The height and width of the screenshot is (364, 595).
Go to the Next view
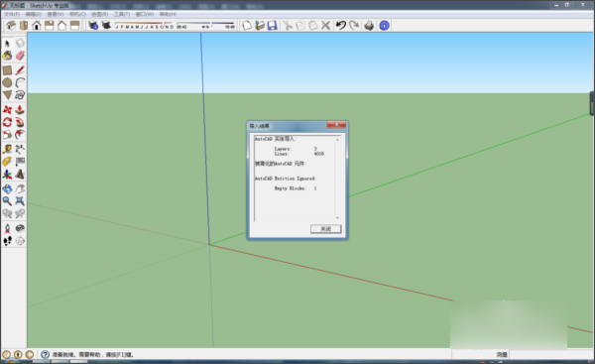(x=20, y=213)
